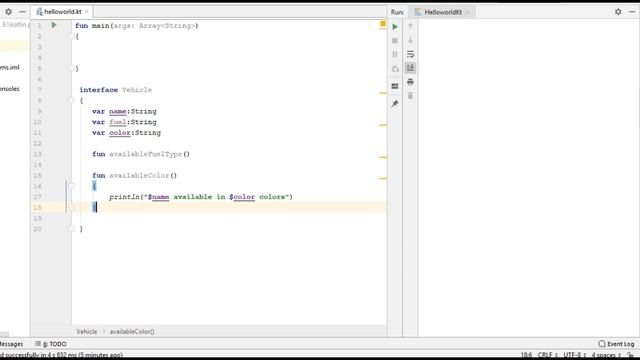
Task: Click the main function name on line 1
Action: [x=100, y=26]
